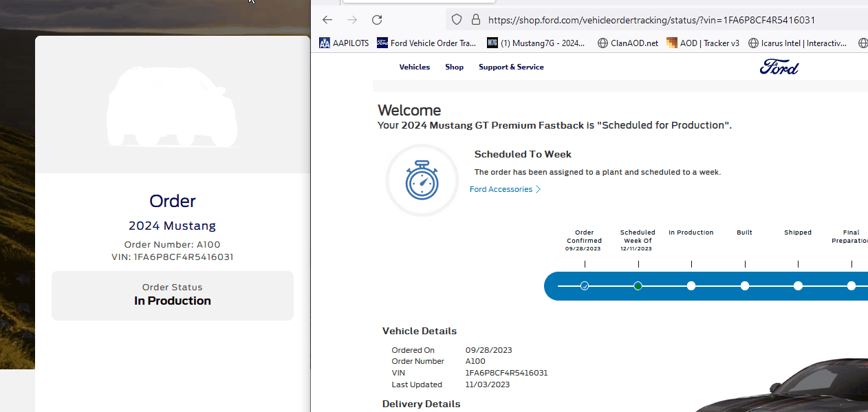This screenshot has width=868, height=412.
Task: Click the Order Status In Production box
Action: [x=173, y=295]
